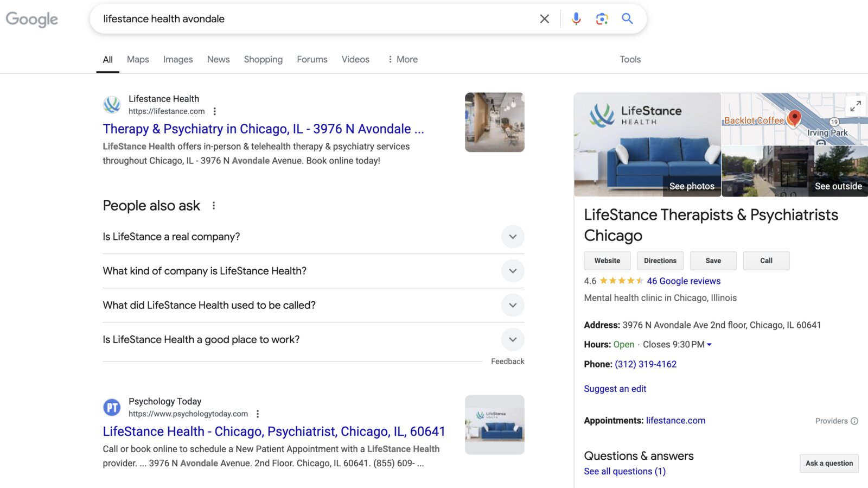Click the Psychology Today result thumbnail
The image size is (868, 488).
[495, 425]
